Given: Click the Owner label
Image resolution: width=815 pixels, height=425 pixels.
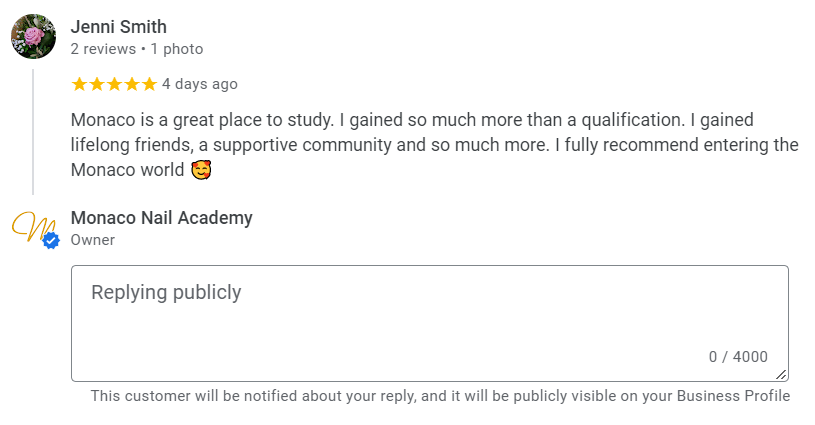Looking at the screenshot, I should (x=92, y=240).
